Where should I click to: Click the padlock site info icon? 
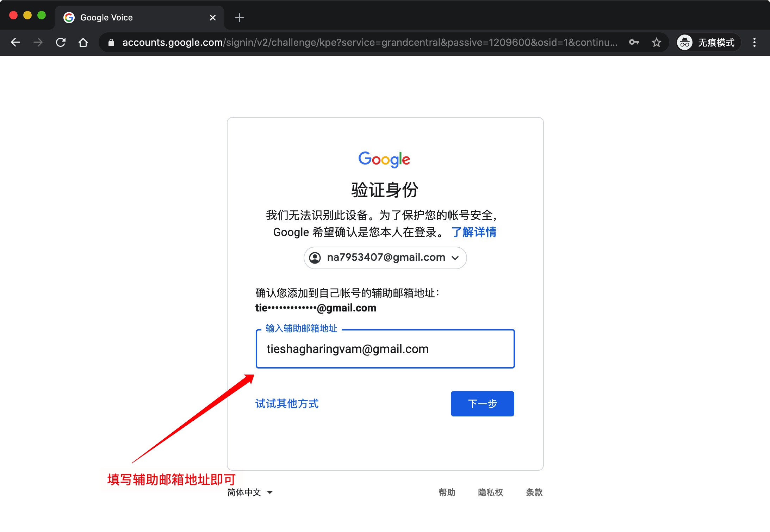[111, 43]
